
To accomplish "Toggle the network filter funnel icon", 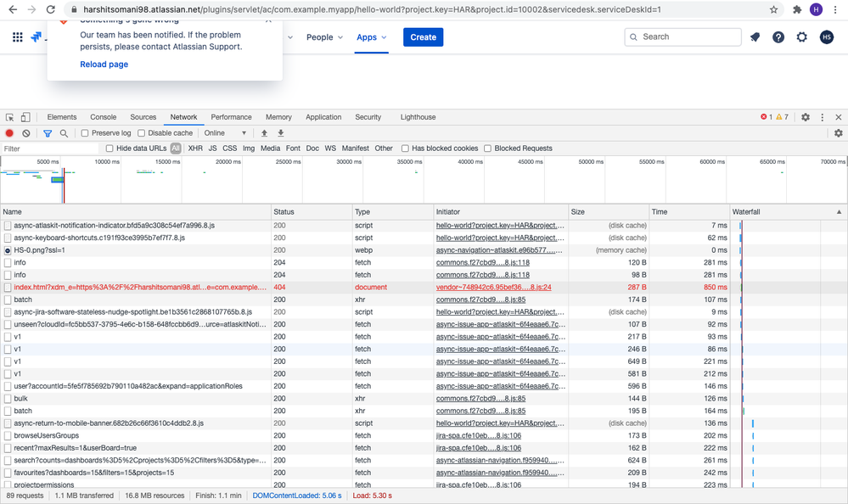I will tap(48, 133).
